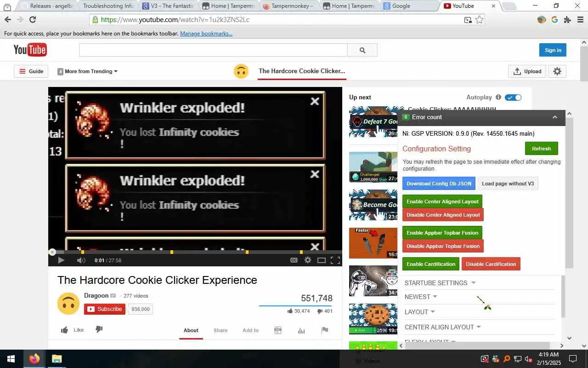Click Disable Appbar Topbar Fusion
Image resolution: width=588 pixels, height=368 pixels.
tap(443, 246)
